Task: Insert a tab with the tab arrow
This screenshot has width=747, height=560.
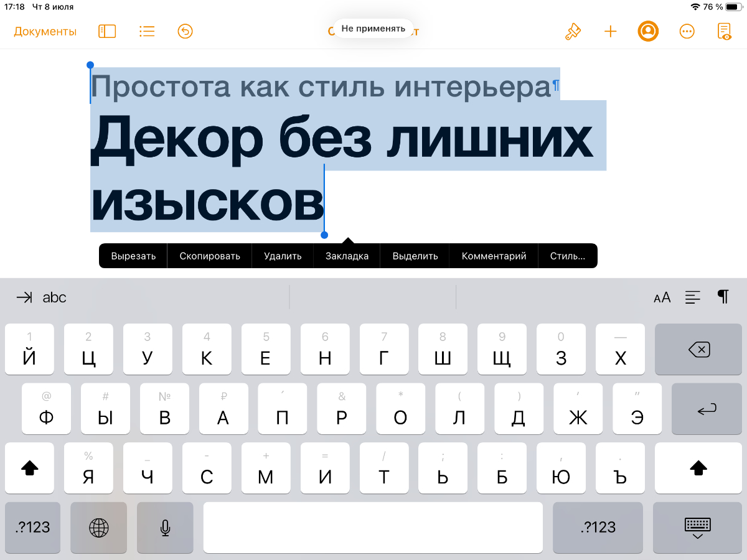Action: tap(24, 297)
